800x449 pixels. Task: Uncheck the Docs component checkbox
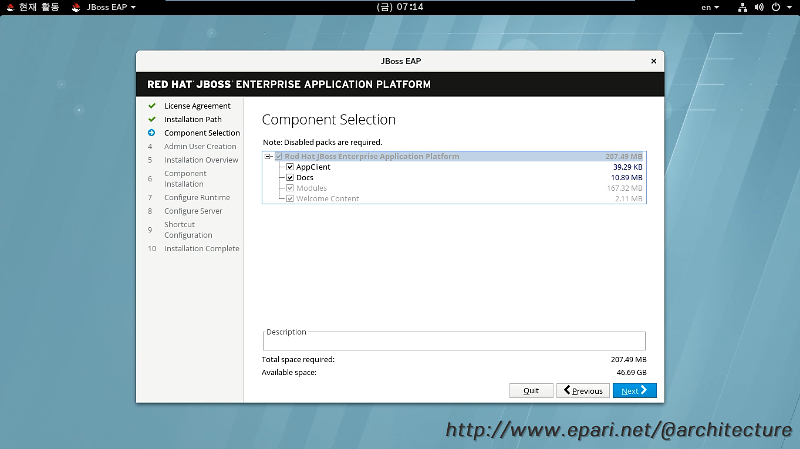pyautogui.click(x=290, y=178)
